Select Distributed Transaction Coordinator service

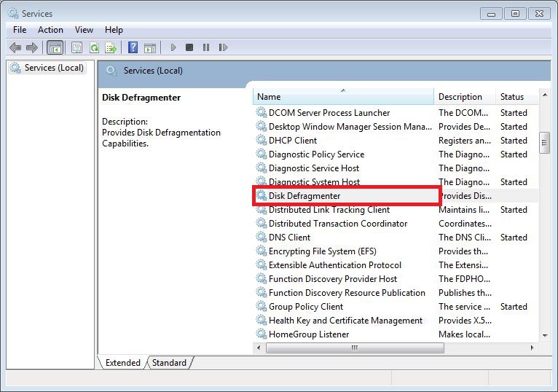338,223
